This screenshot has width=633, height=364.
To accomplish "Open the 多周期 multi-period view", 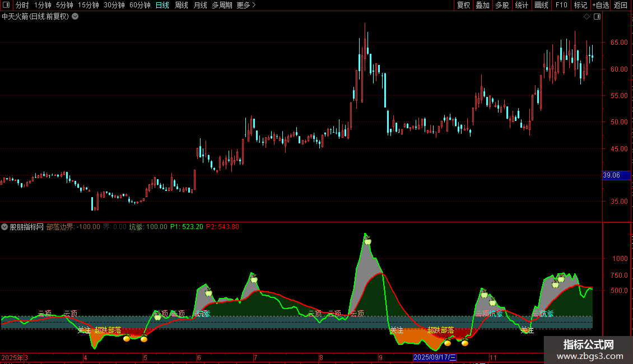I will coord(222,5).
